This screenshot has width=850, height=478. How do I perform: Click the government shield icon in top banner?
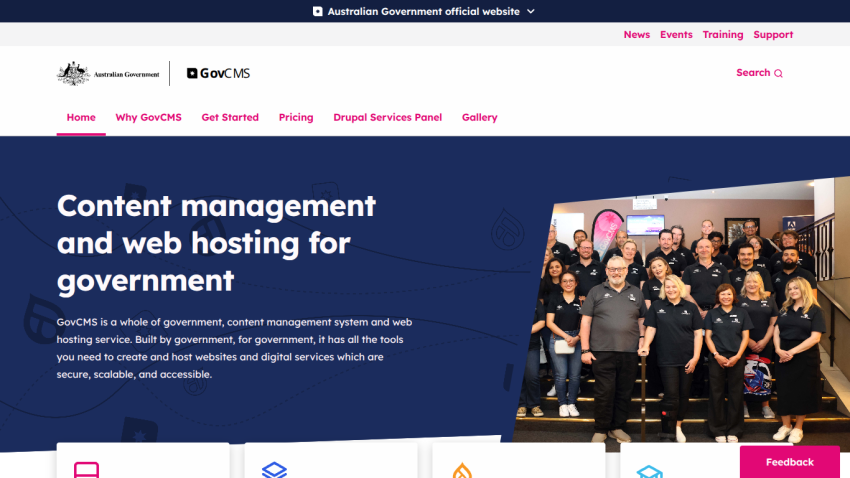[x=318, y=11]
